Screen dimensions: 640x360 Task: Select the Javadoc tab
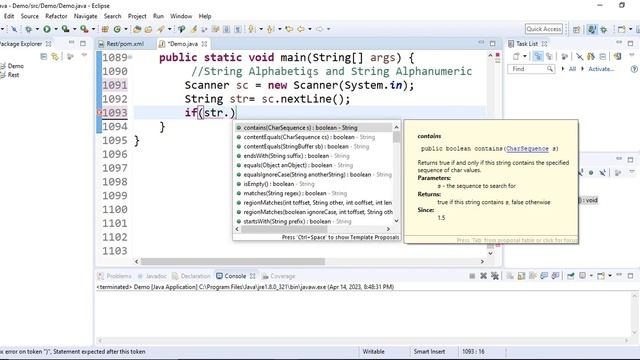[x=152, y=276]
